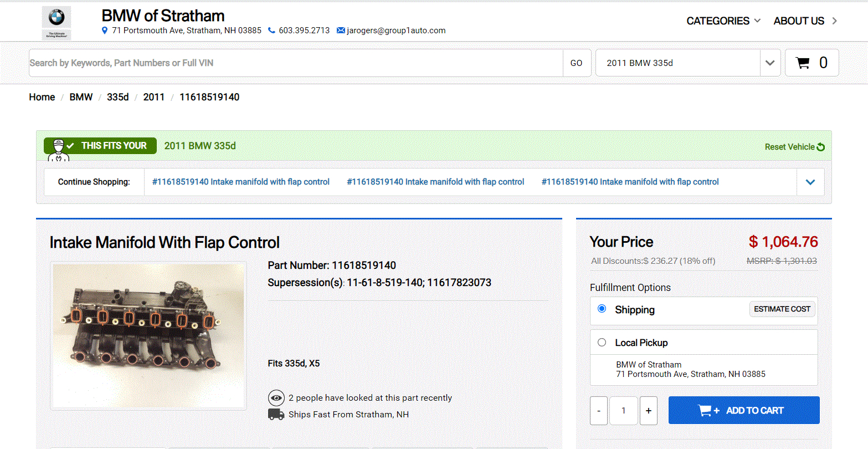
Task: Click the ESTIMATE COST button
Action: click(x=782, y=309)
